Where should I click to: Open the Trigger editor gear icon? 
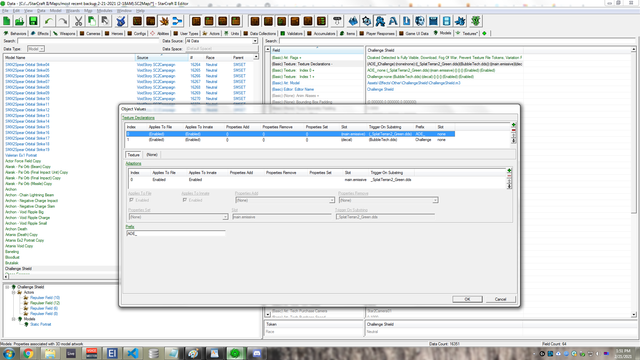coord(367,21)
